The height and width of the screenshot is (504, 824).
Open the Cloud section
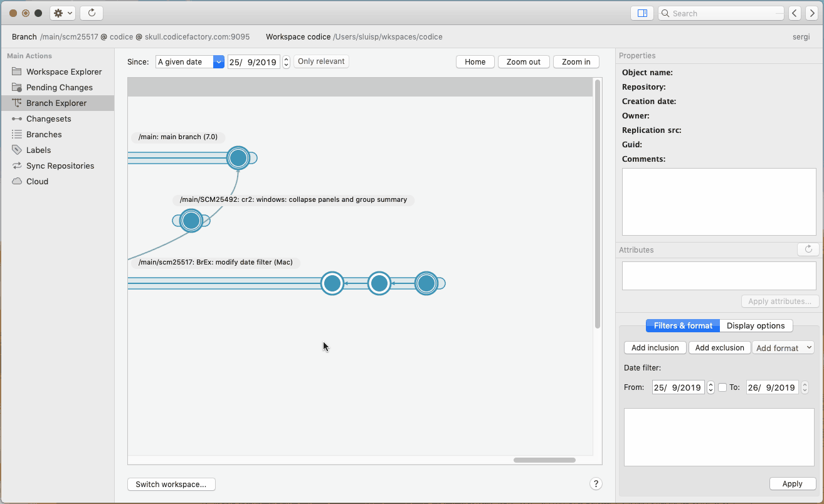(x=37, y=181)
